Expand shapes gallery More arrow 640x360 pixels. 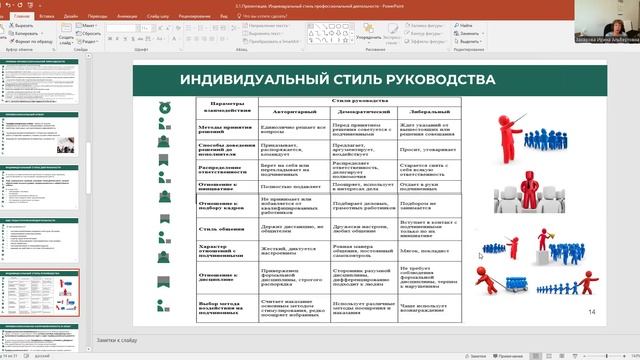click(x=352, y=41)
